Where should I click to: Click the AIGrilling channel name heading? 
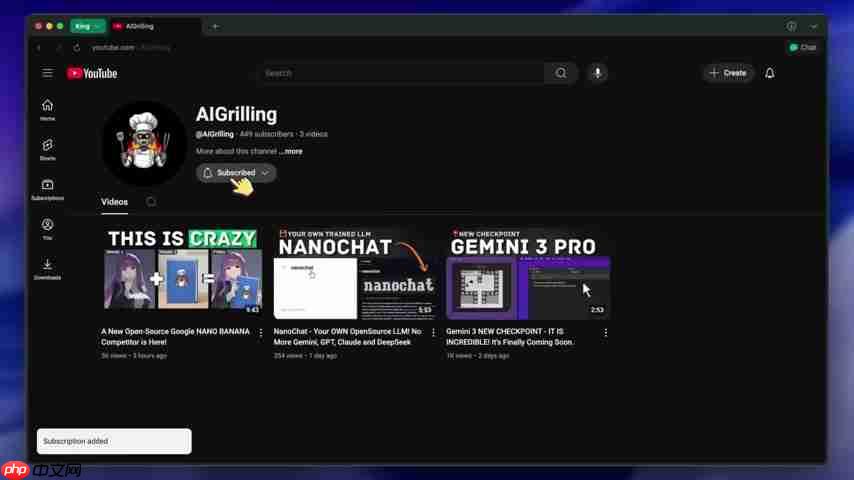pyautogui.click(x=236, y=114)
